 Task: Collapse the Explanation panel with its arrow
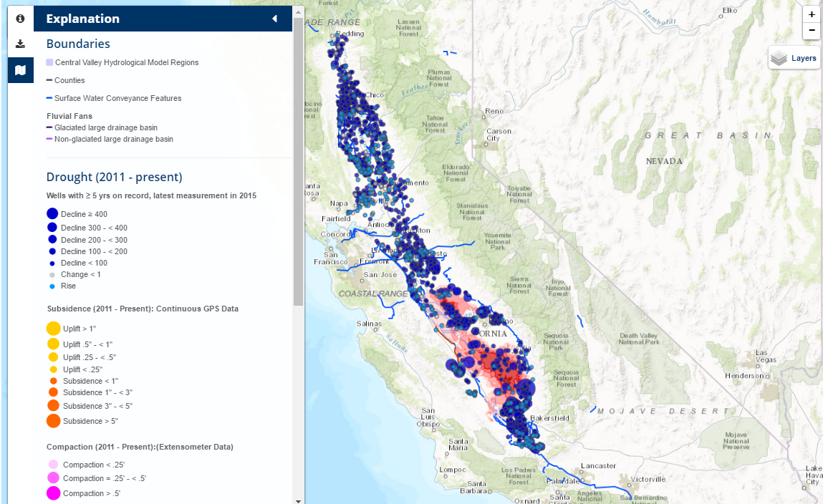point(274,18)
